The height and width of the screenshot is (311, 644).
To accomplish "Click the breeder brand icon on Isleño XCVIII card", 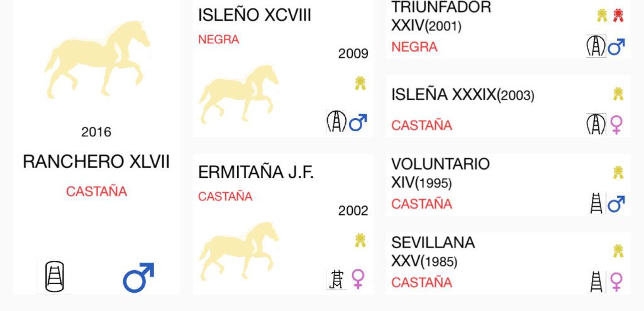I will [x=336, y=121].
